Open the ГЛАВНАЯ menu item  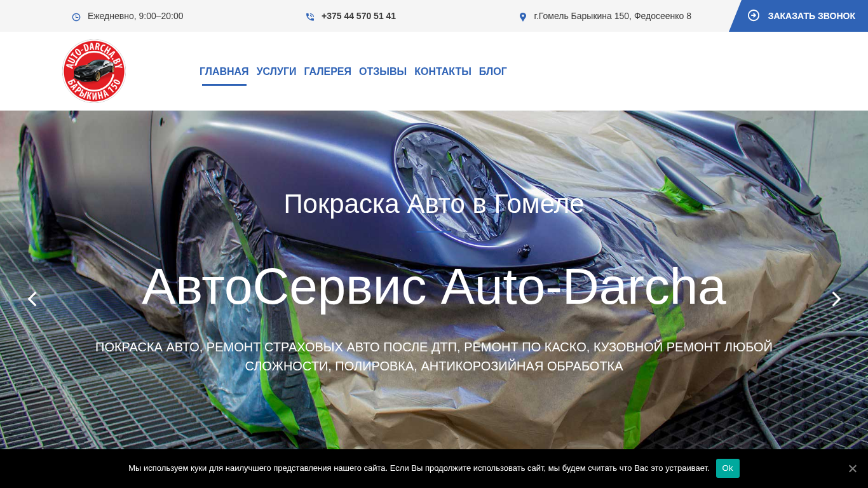[x=224, y=71]
